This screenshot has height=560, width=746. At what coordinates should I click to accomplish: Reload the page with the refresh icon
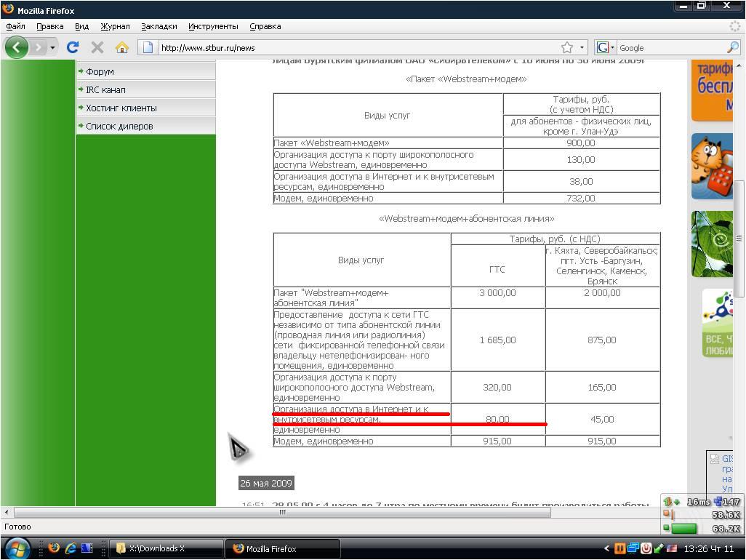coord(72,47)
